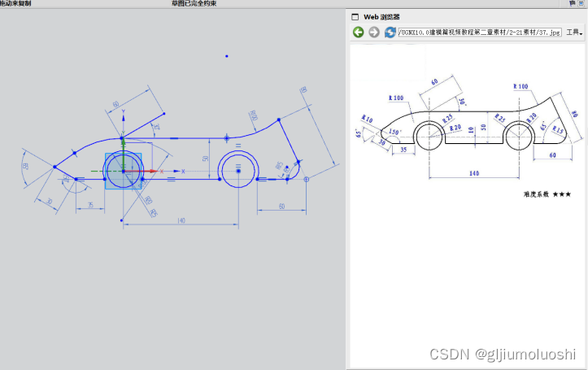Focus the address field ending in 37.jpg
This screenshot has height=370, width=588.
coord(480,33)
